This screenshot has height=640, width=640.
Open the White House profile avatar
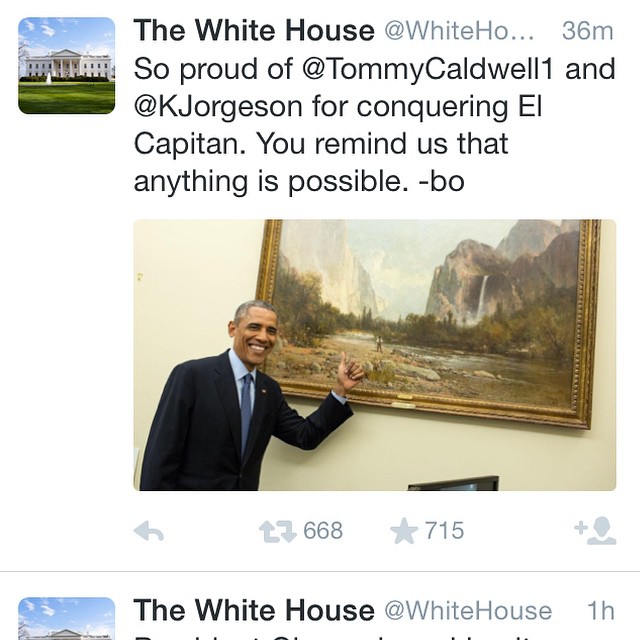pos(67,65)
